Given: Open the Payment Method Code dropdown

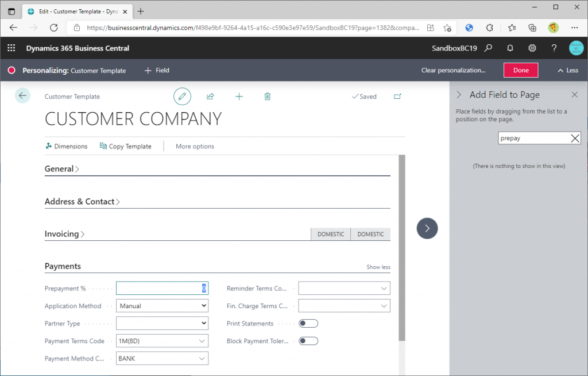Looking at the screenshot, I should [202, 359].
